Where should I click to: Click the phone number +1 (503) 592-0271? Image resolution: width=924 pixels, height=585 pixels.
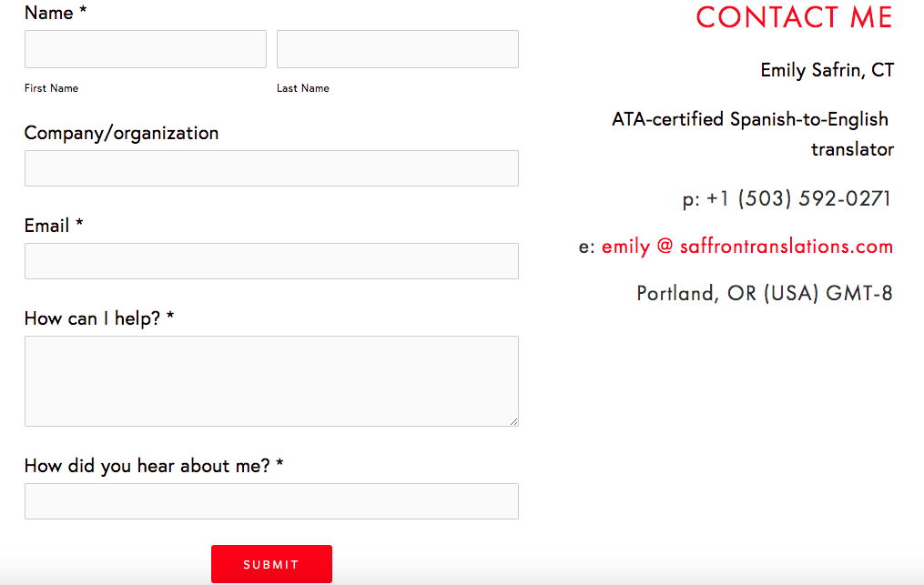(798, 198)
